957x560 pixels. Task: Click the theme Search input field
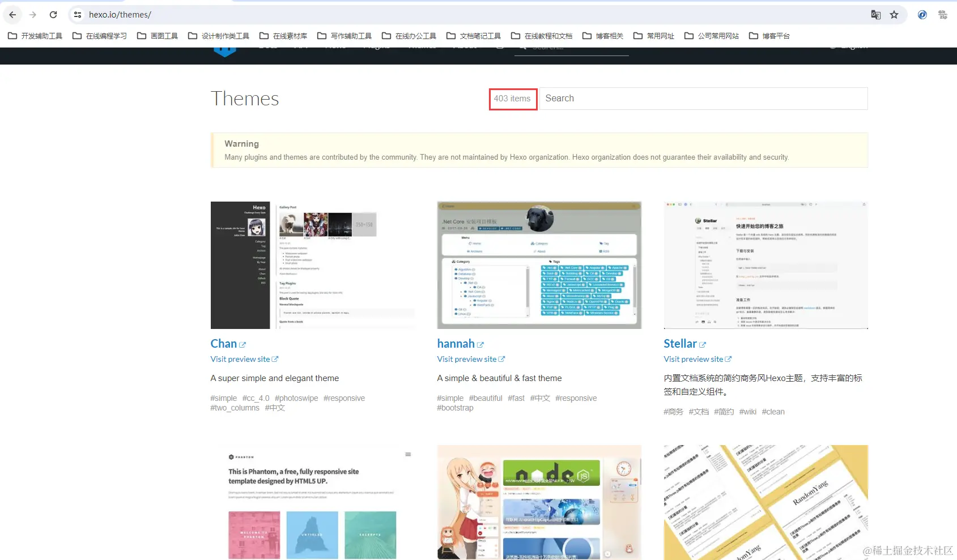[x=703, y=99]
